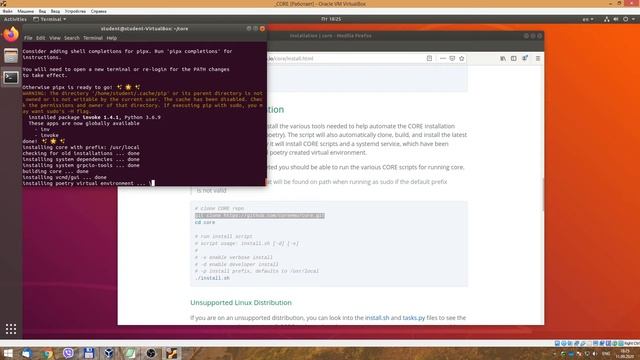Open the terminal File menu
640x360 pixels.
28,38
